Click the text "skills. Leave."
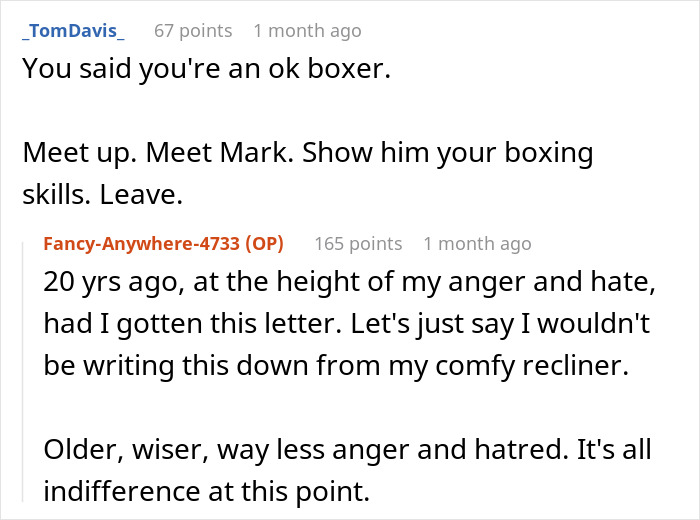The height and width of the screenshot is (520, 700). pos(102,196)
